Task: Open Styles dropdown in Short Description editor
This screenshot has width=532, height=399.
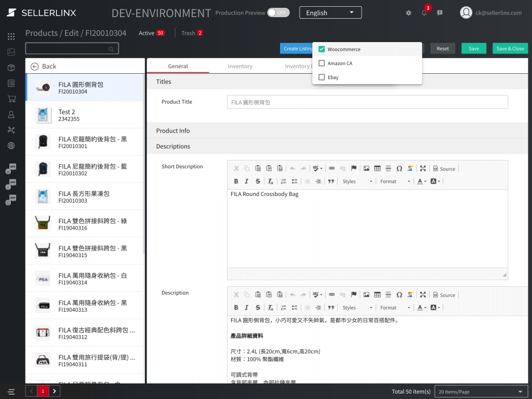Action: [x=357, y=181]
